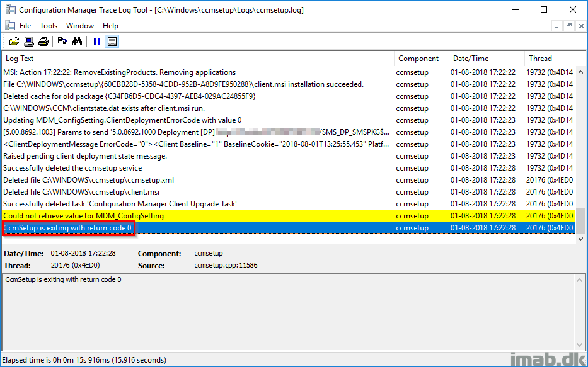Open the Window menu

pos(80,26)
